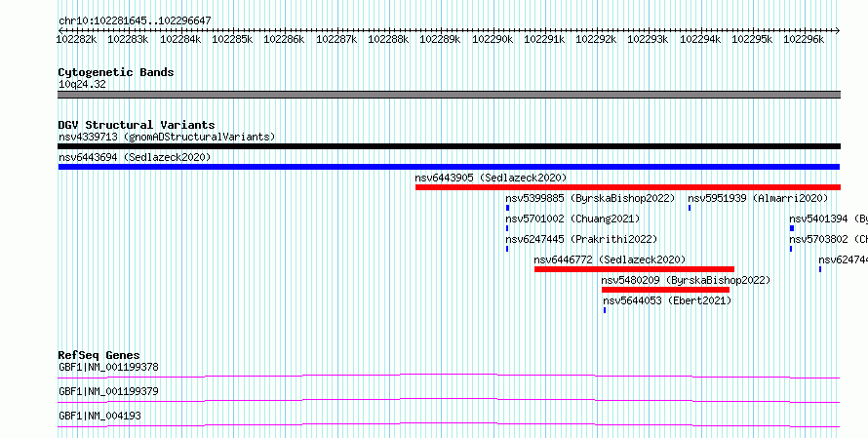The image size is (868, 438).
Task: Click the red nsv6443905 variant bar
Action: pyautogui.click(x=628, y=187)
